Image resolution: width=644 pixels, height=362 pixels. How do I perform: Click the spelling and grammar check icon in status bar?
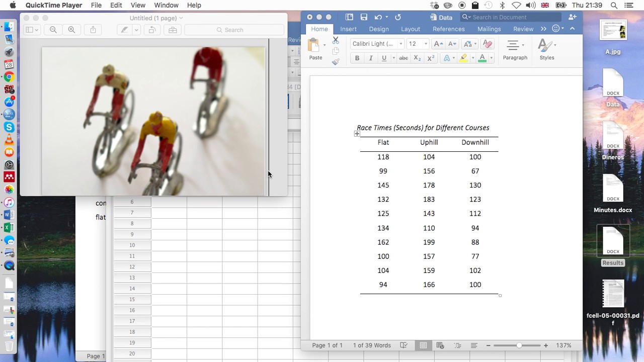[404, 345]
